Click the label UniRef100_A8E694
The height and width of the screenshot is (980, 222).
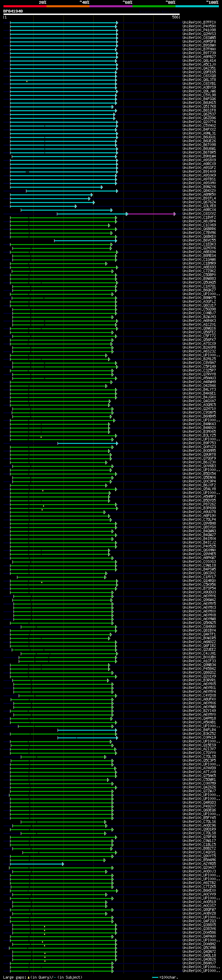(x=199, y=252)
